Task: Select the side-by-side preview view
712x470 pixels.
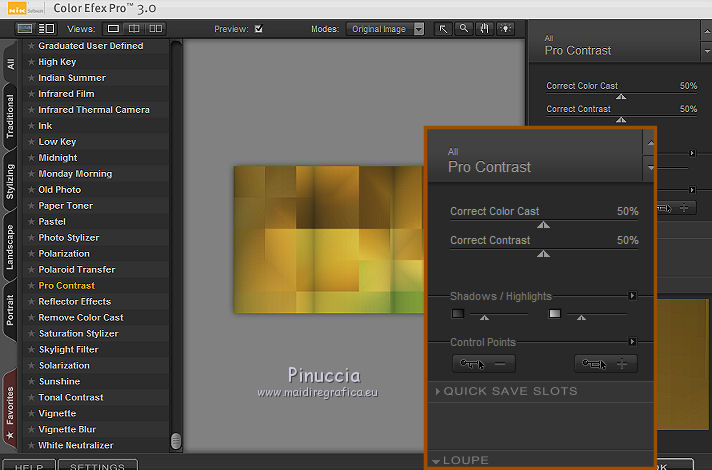Action: (x=155, y=29)
